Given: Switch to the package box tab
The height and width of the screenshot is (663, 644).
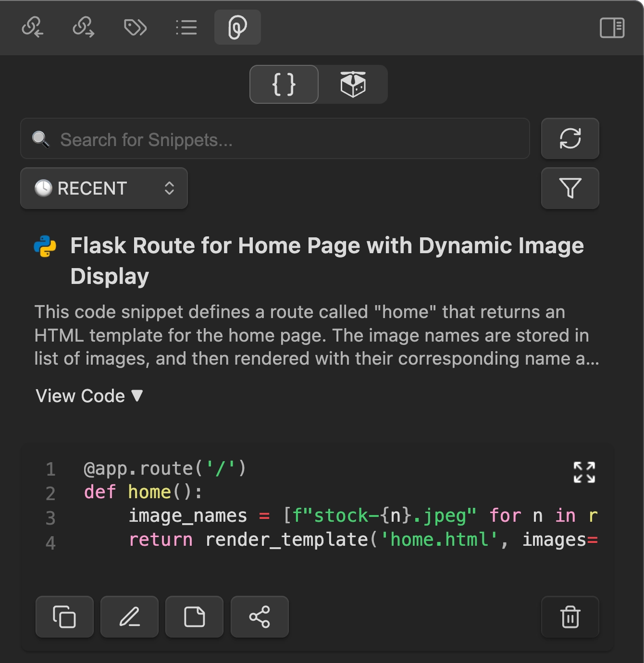Looking at the screenshot, I should (352, 84).
